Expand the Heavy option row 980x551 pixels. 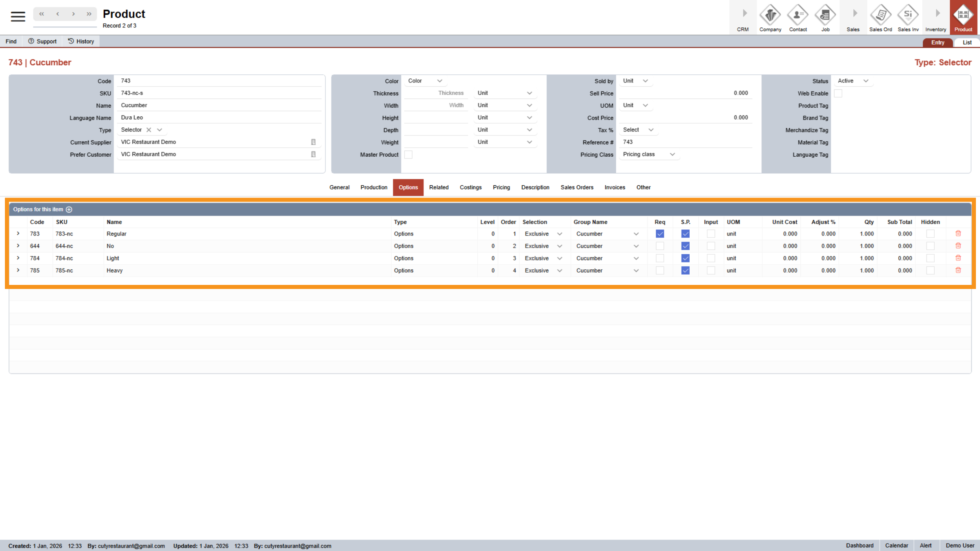(x=18, y=270)
